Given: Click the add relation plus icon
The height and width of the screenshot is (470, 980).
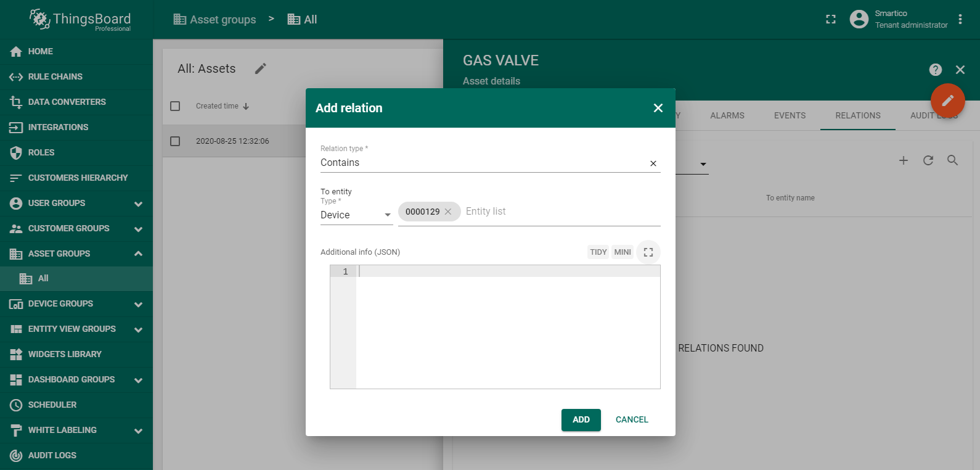Looking at the screenshot, I should [x=903, y=160].
